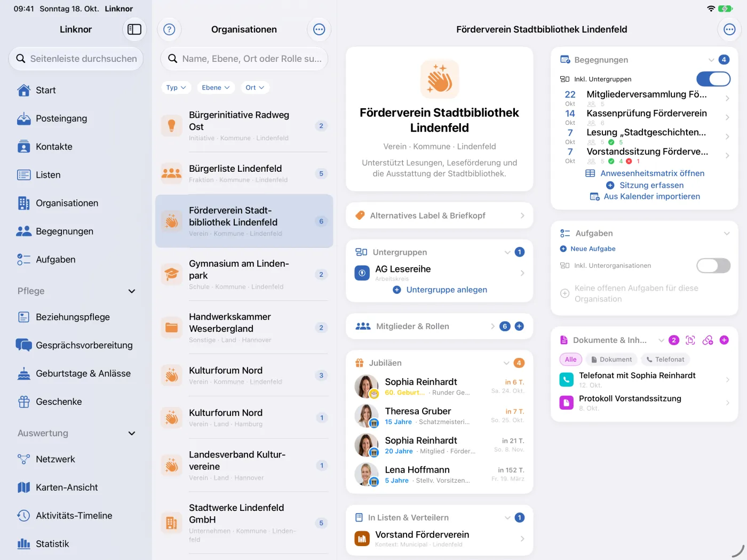
Task: Disable Inkl. Untergruppen switch in Begegnungen
Action: tap(713, 79)
